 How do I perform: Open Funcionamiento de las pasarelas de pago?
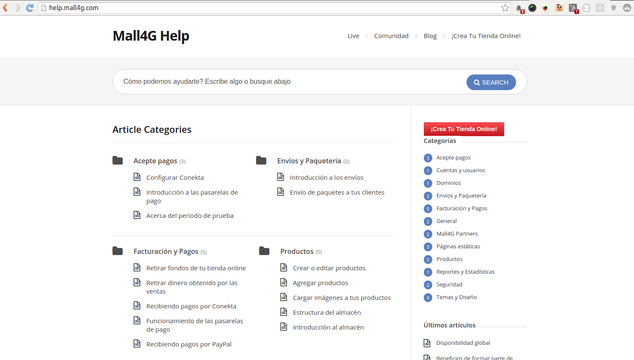click(x=194, y=325)
